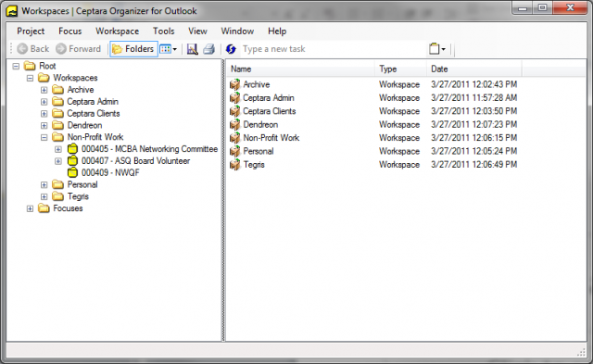Click the clipboard icon in toolbar
Image resolution: width=593 pixels, height=364 pixels.
pyautogui.click(x=435, y=49)
